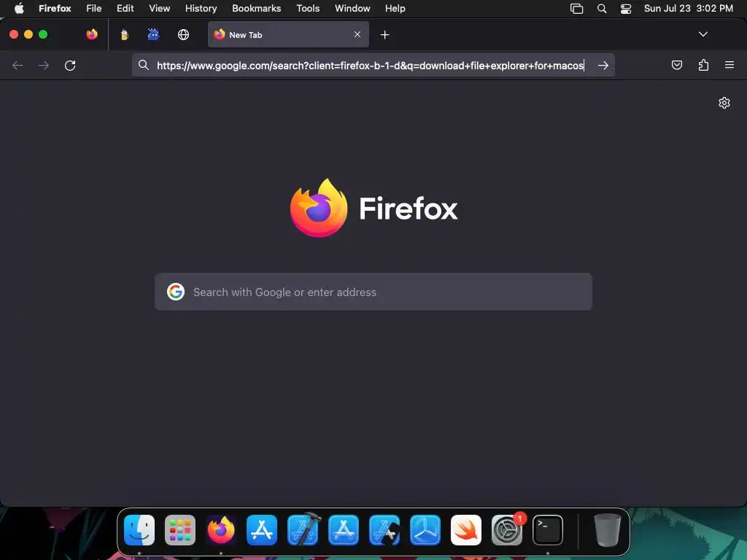
Task: Open the blueprint icon with pointer in Dock
Action: [384, 530]
